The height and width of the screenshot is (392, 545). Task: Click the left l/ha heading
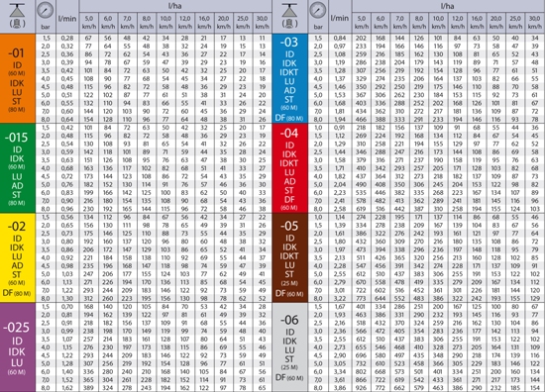coord(174,6)
